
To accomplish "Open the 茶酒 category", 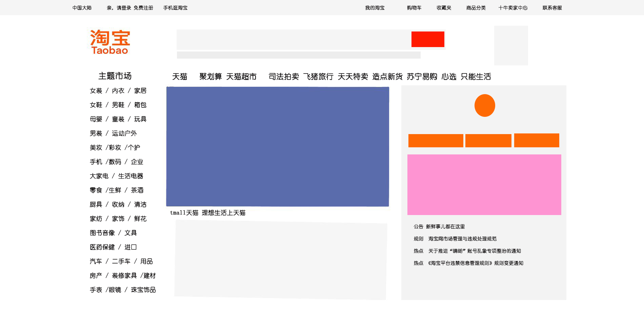I will pos(137,190).
